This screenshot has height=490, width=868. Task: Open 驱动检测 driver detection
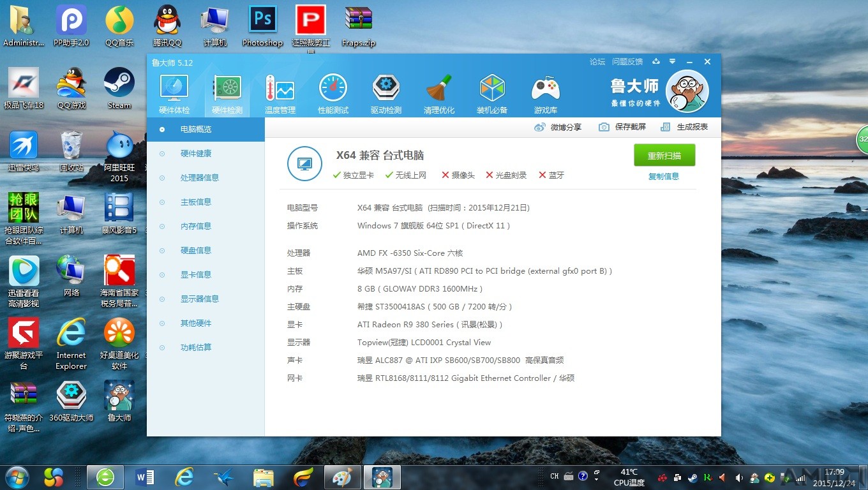[386, 94]
